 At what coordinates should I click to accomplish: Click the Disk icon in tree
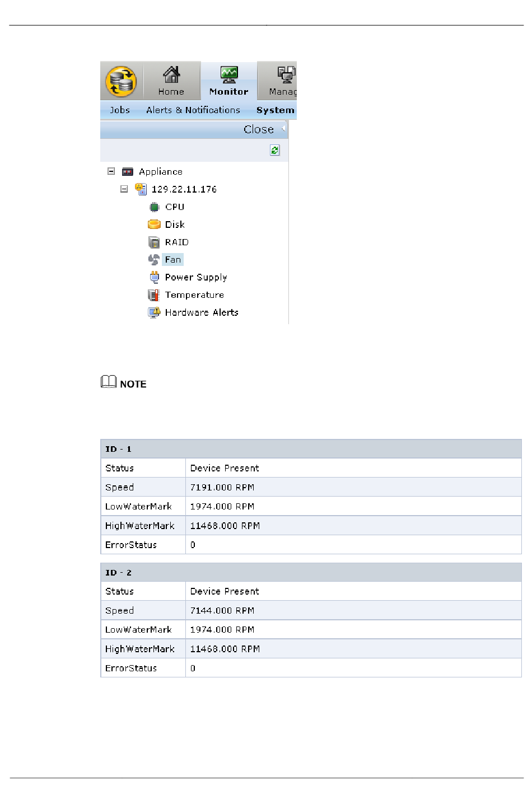click(x=154, y=225)
